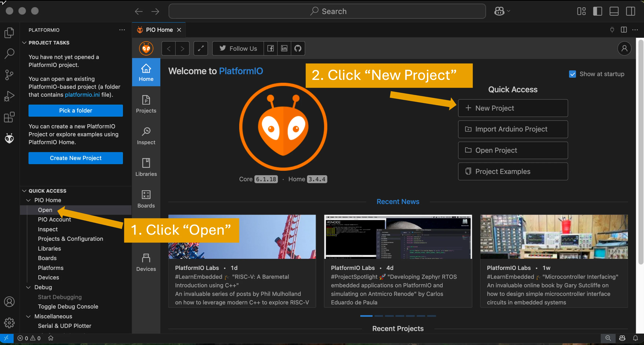644x345 pixels.
Task: Open Boards in PIO side menu
Action: pos(146,199)
